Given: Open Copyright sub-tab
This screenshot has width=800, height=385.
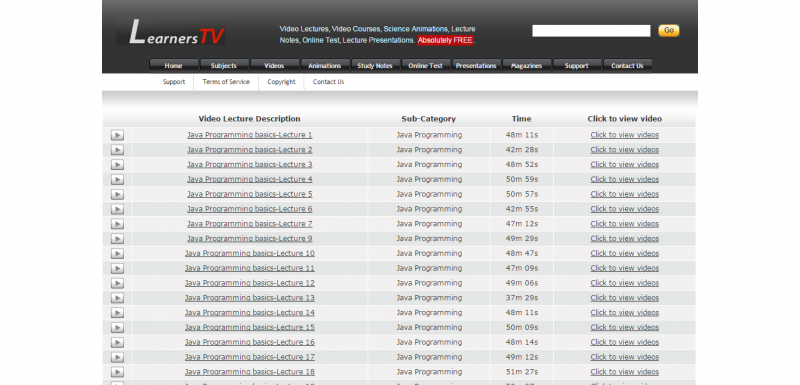Looking at the screenshot, I should point(281,82).
